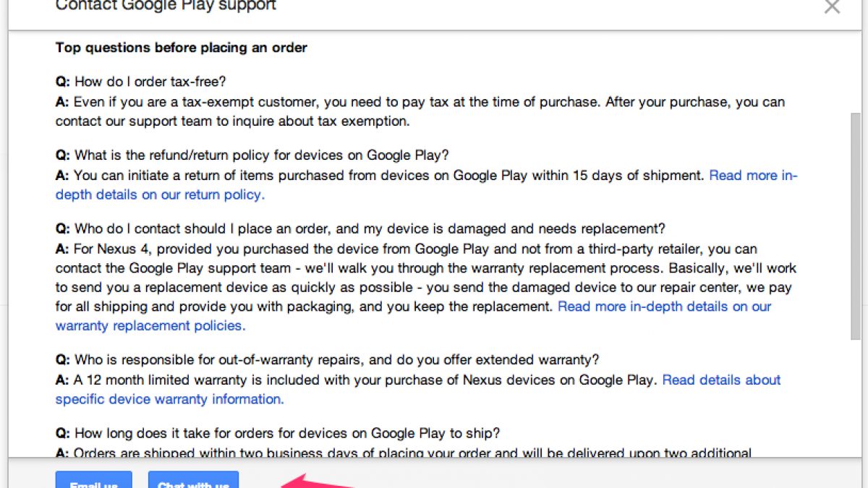Select the Top questions before placing an order heading
The height and width of the screenshot is (488, 868).
click(182, 48)
